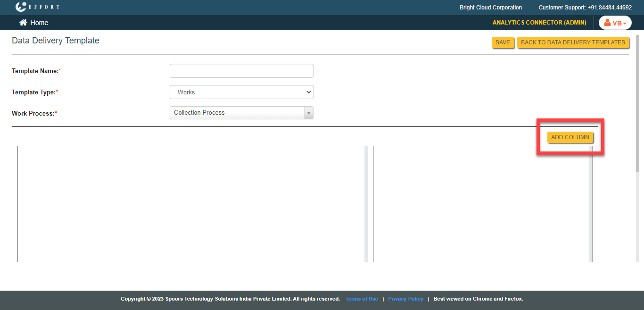
Task: Click the EFFORT logo
Action: [37, 7]
